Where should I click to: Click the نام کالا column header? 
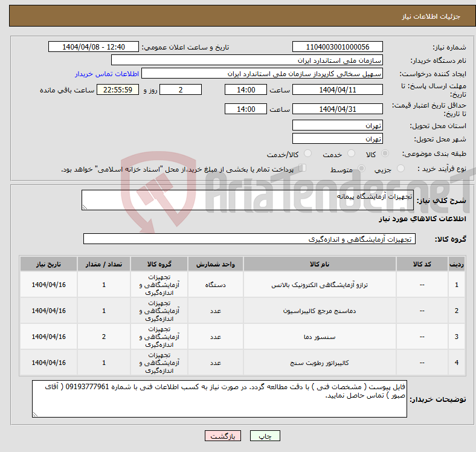pos(320,264)
